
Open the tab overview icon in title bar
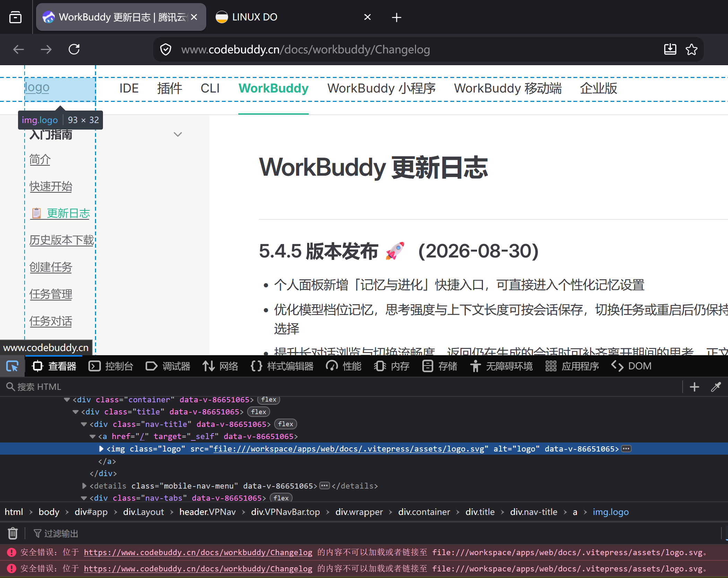point(15,17)
